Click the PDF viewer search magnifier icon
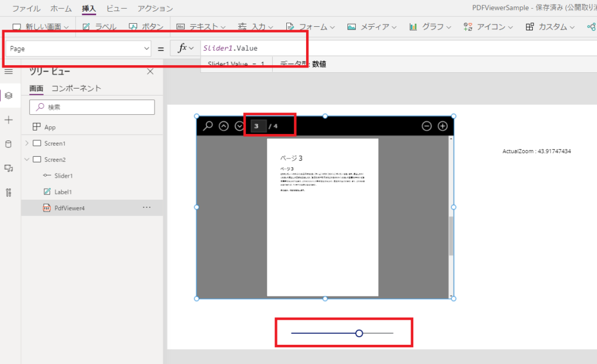 pos(208,126)
